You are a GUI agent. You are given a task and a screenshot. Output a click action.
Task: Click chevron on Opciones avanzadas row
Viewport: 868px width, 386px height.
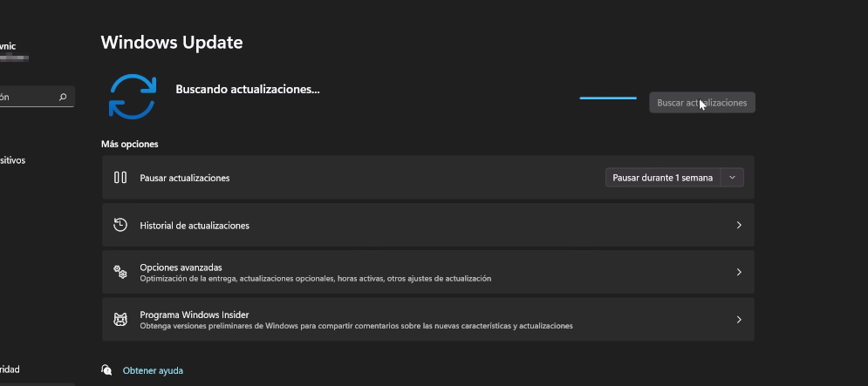click(x=738, y=272)
